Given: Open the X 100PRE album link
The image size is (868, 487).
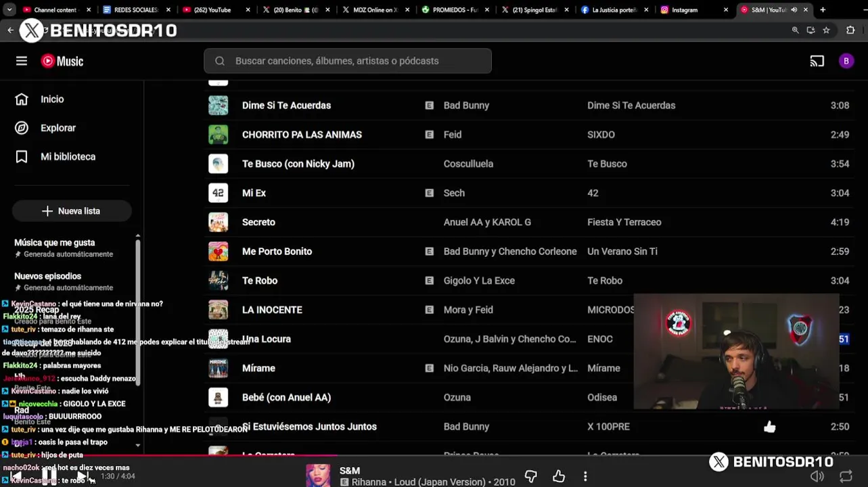Looking at the screenshot, I should (x=608, y=426).
